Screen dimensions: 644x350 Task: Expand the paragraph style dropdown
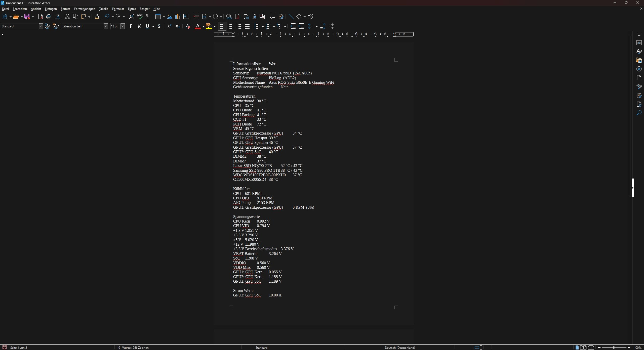tap(41, 26)
